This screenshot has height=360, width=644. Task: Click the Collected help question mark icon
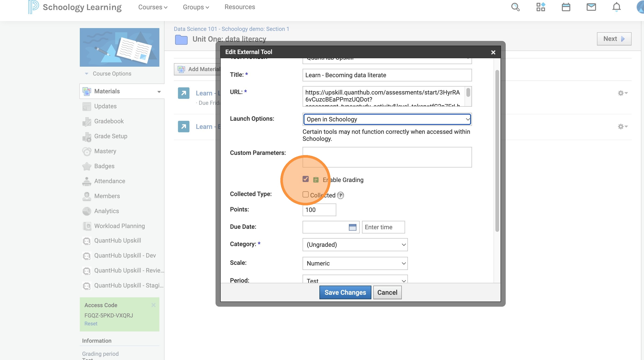click(340, 195)
